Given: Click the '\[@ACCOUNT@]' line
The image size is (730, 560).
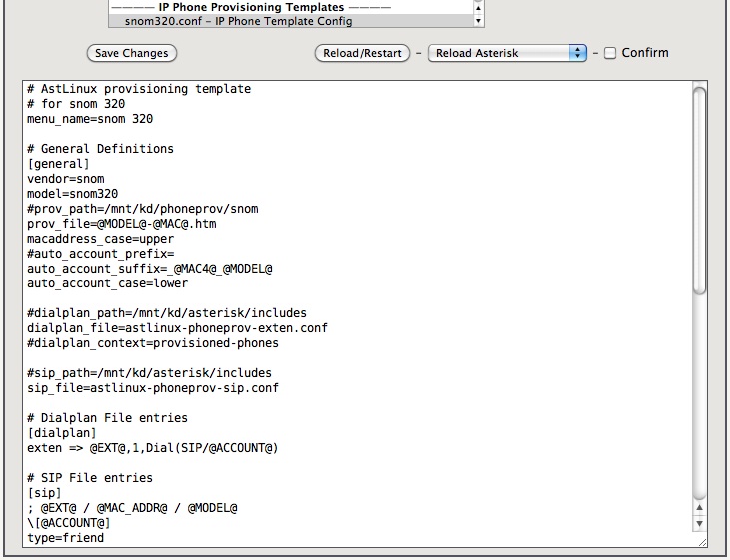Looking at the screenshot, I should [x=69, y=523].
